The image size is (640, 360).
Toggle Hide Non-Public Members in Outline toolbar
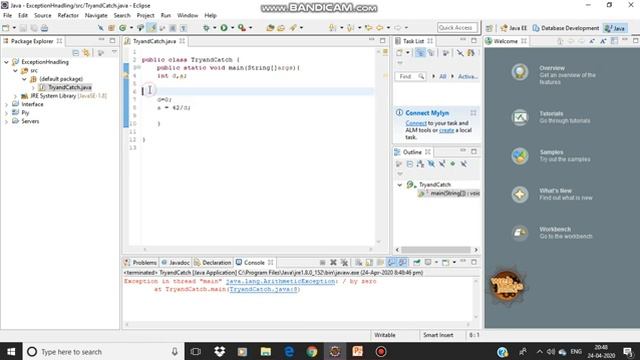click(453, 164)
